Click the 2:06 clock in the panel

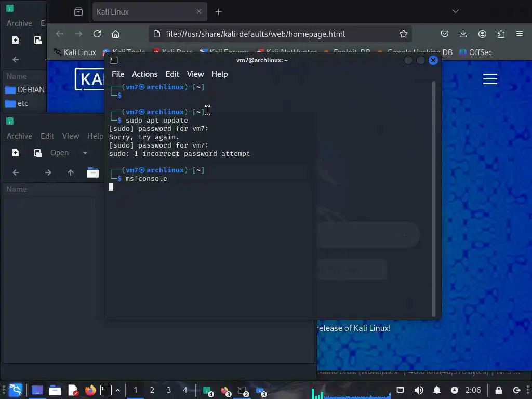[473, 390]
